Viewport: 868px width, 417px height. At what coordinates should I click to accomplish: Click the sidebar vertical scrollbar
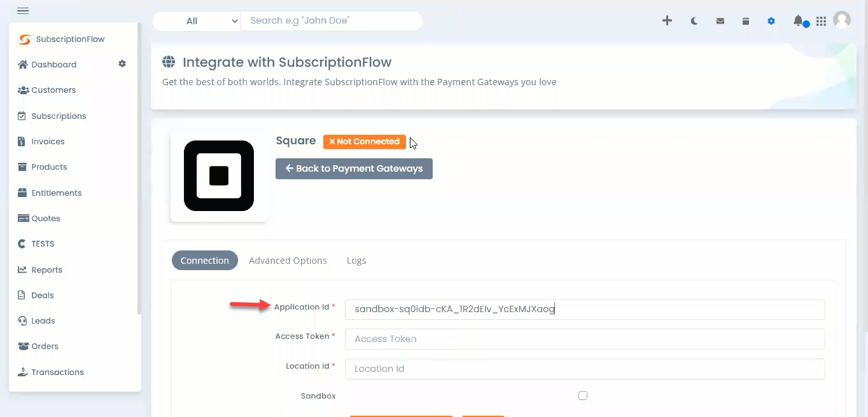139,169
